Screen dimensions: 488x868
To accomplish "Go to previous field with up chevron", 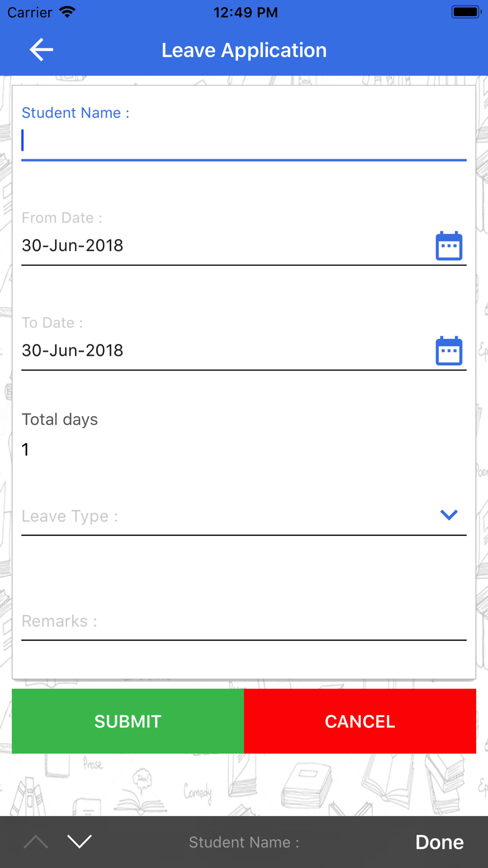I will [x=36, y=842].
